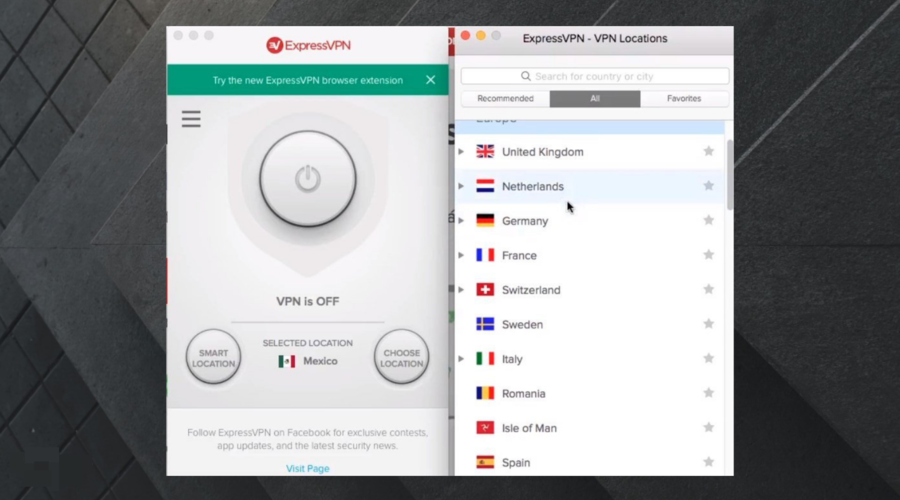Switch to the Recommended tab
The width and height of the screenshot is (900, 500).
(x=505, y=99)
